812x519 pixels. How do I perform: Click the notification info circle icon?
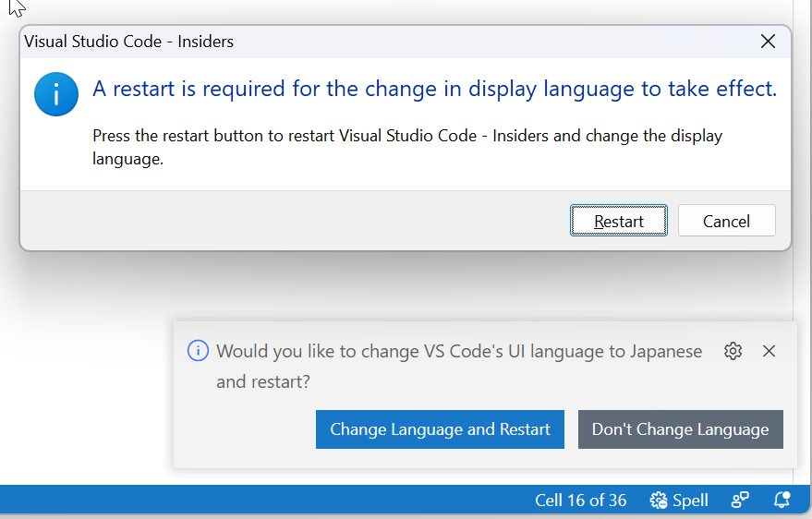pyautogui.click(x=198, y=351)
